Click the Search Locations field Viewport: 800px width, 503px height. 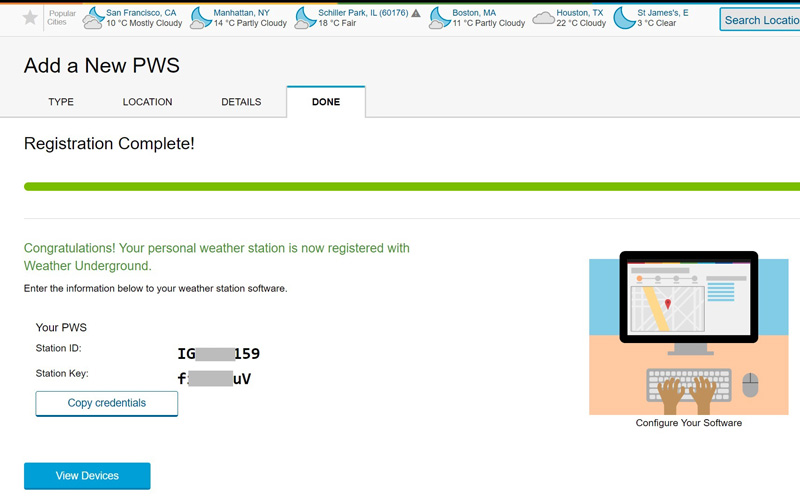pos(760,19)
